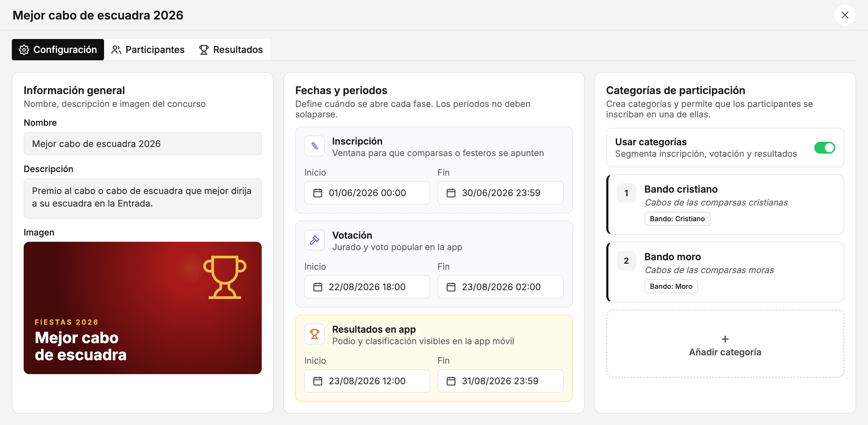Click the Categorías de participación heading
This screenshot has width=868, height=425.
pos(676,90)
